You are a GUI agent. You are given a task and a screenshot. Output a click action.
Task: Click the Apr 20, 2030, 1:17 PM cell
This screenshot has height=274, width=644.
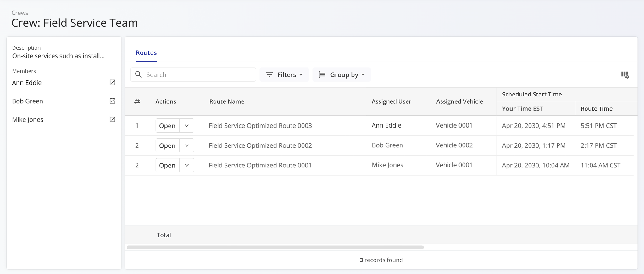(534, 145)
